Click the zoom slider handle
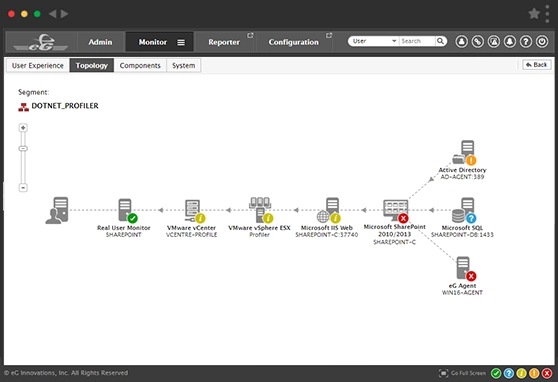 pos(23,148)
